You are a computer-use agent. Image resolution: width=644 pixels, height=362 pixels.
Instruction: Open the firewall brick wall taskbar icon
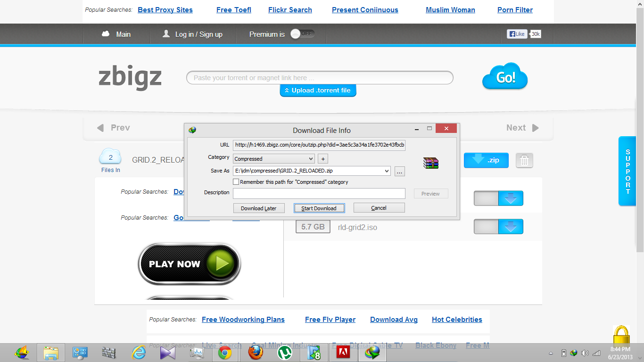click(x=109, y=353)
